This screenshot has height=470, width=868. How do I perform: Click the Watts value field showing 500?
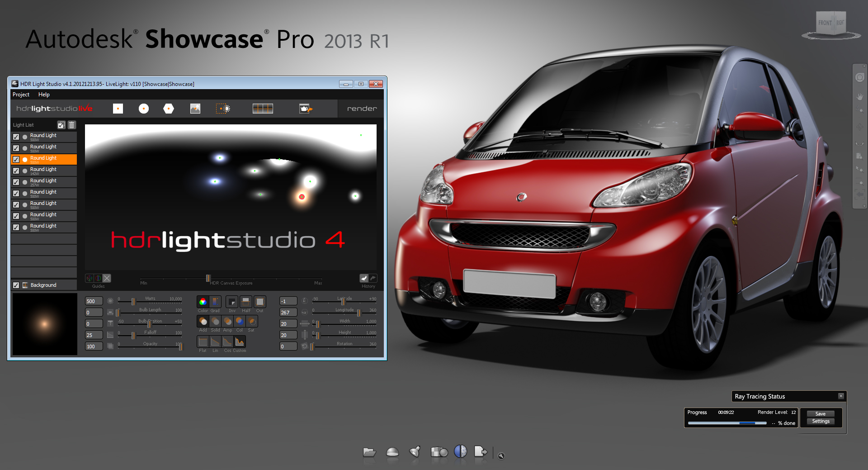[x=94, y=301]
